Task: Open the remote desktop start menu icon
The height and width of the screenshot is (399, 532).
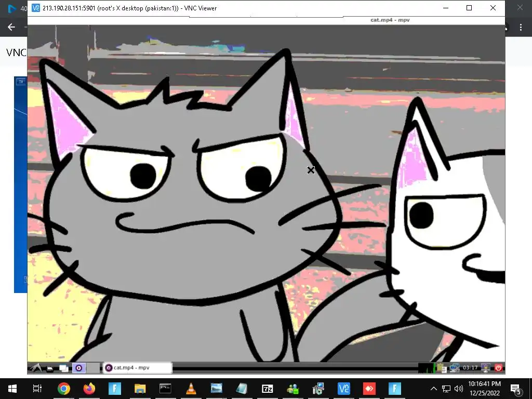Action: click(x=35, y=368)
